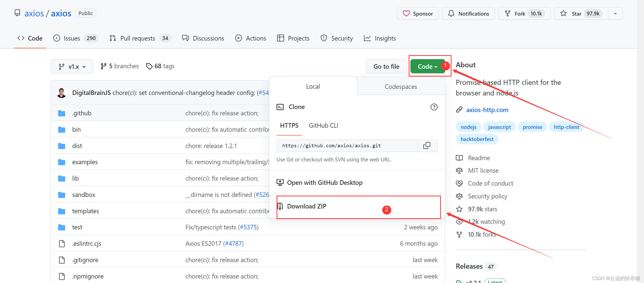Open the Security tab
The width and height of the screenshot is (644, 283).
coord(336,38)
